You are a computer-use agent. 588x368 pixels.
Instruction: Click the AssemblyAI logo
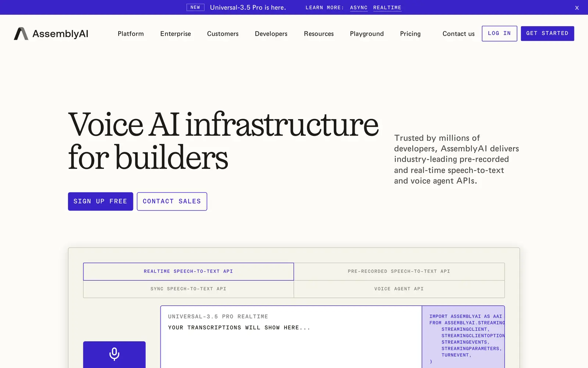pyautogui.click(x=51, y=33)
